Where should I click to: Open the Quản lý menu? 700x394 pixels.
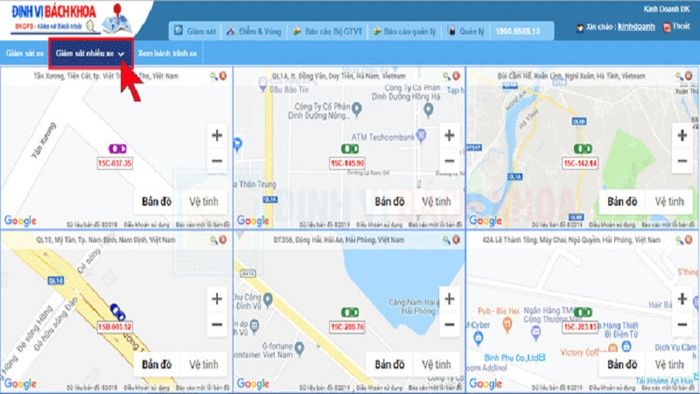pos(466,31)
